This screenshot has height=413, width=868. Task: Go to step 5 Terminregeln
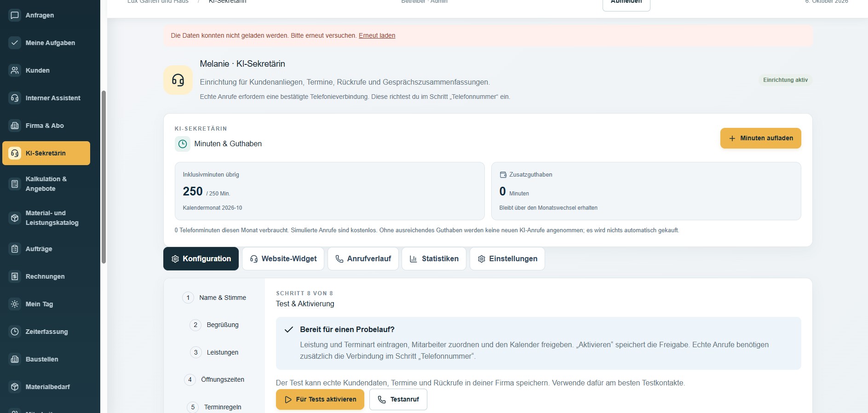tap(214, 407)
